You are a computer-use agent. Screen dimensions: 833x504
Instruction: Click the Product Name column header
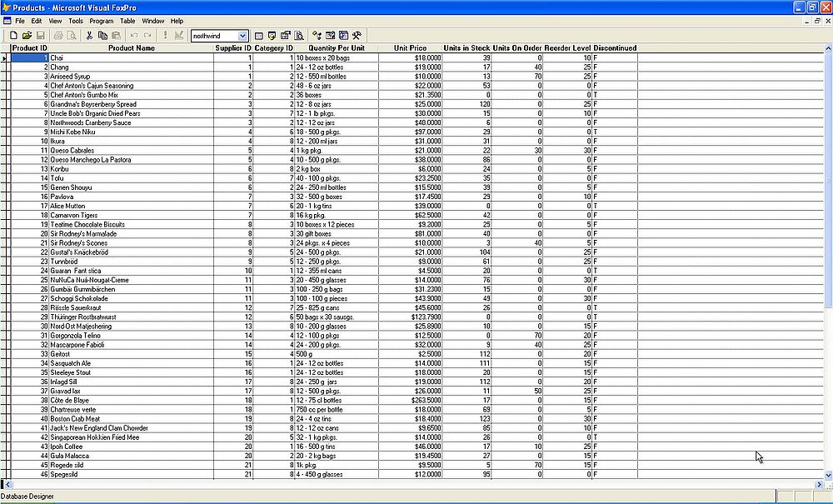[132, 47]
